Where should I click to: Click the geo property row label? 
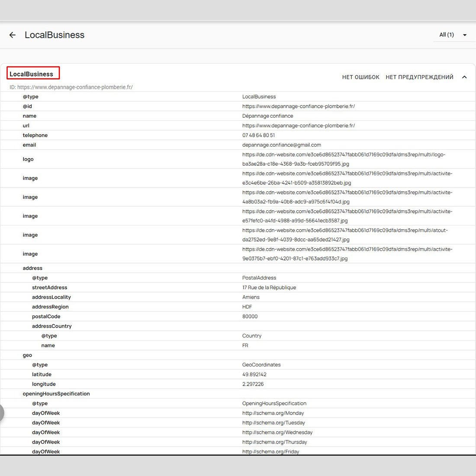click(27, 355)
